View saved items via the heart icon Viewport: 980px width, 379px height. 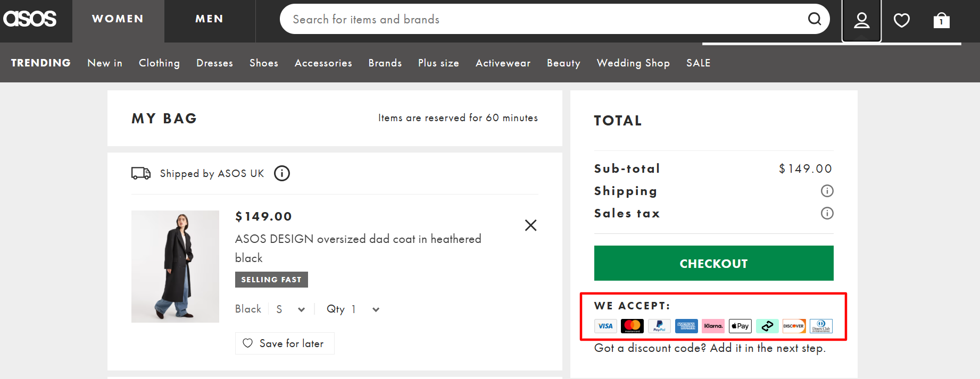tap(901, 20)
